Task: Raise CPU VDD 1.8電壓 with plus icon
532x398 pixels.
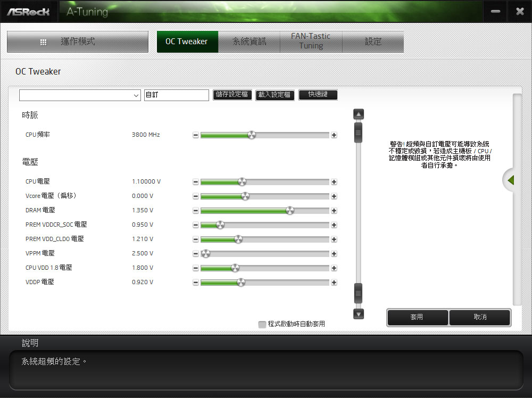Action: click(x=334, y=268)
